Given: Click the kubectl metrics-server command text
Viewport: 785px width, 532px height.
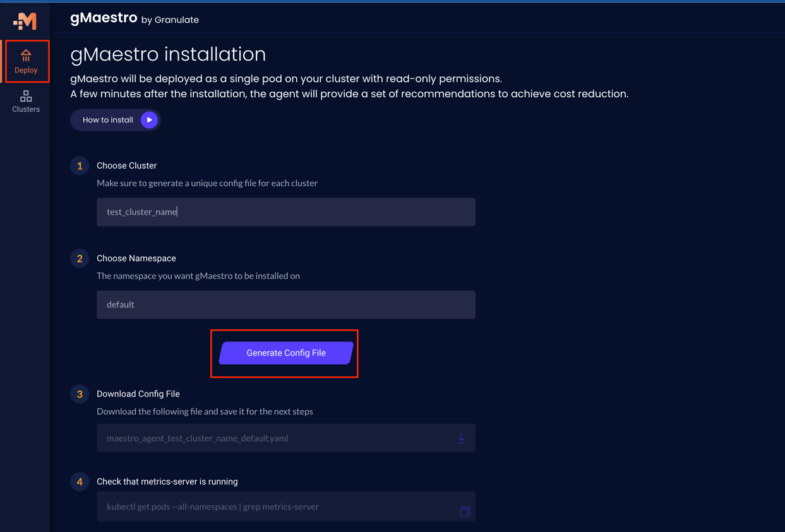Looking at the screenshot, I should pyautogui.click(x=213, y=507).
